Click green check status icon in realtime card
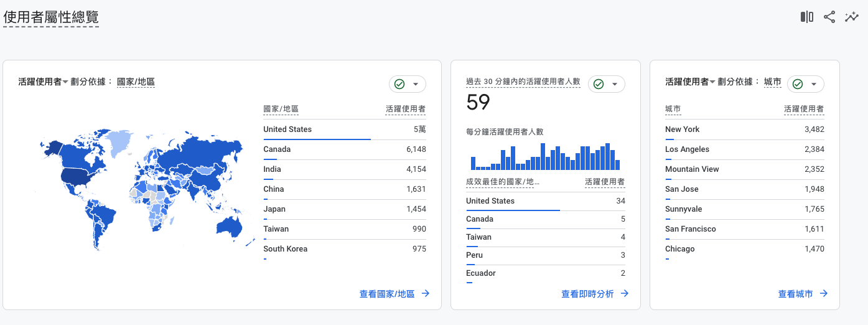 point(599,84)
